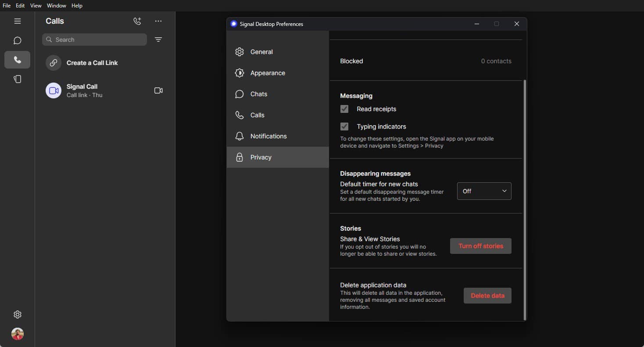Open the File menu

pyautogui.click(x=7, y=6)
